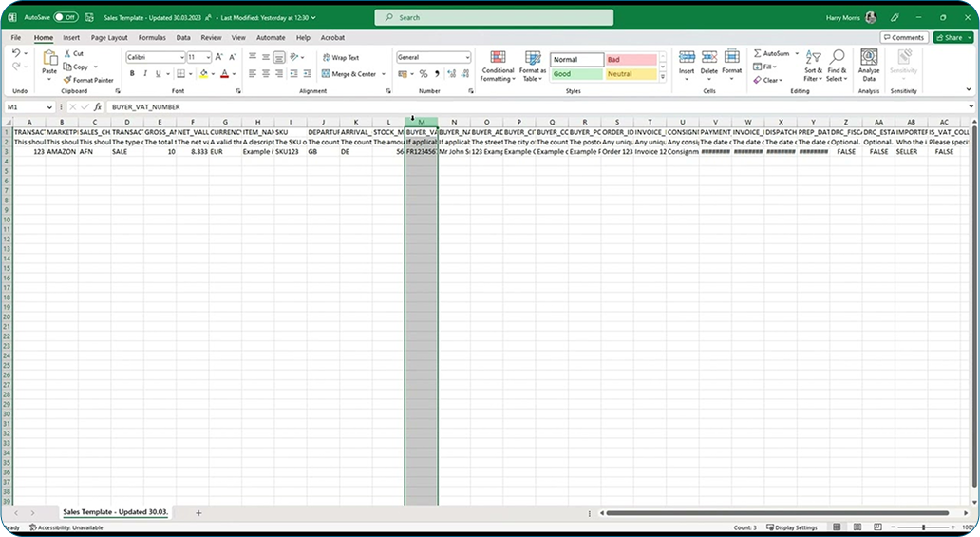Screen dimensions: 980x537
Task: Switch to the Formulas ribbon tab
Action: point(152,38)
